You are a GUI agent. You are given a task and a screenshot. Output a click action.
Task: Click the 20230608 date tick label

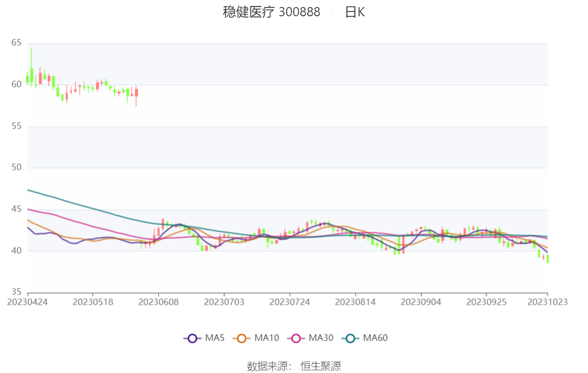coord(158,302)
